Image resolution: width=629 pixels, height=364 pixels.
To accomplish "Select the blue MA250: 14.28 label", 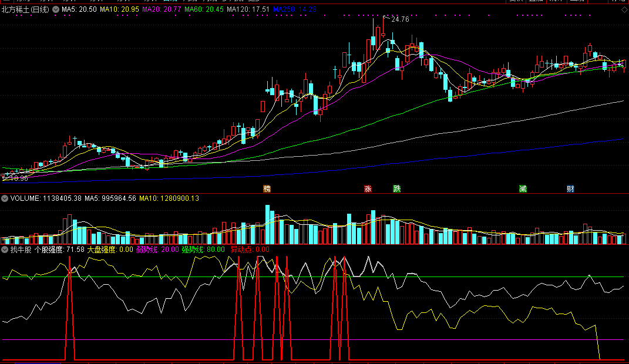I will pos(294,9).
